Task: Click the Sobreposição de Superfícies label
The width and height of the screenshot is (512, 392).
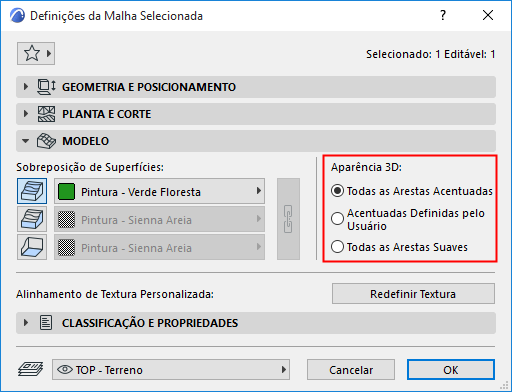Action: coord(90,167)
